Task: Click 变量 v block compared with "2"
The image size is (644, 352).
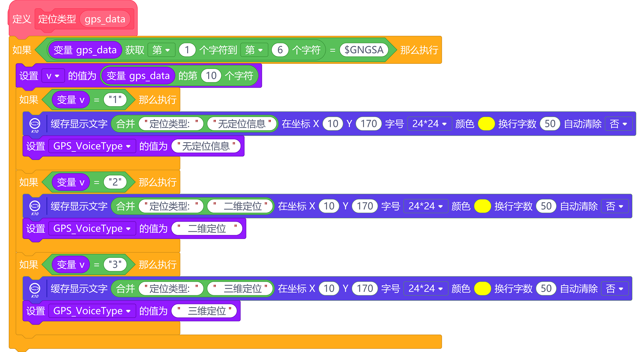Action: click(71, 182)
